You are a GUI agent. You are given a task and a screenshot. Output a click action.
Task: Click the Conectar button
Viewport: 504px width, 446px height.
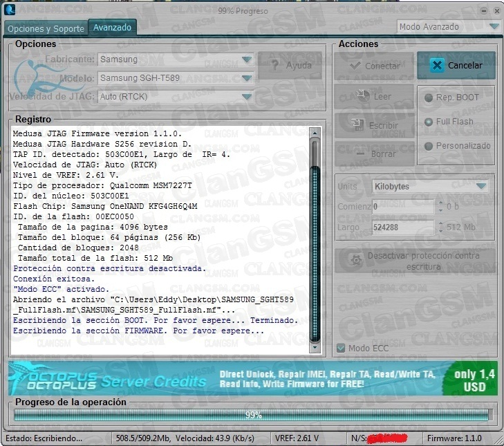point(374,66)
